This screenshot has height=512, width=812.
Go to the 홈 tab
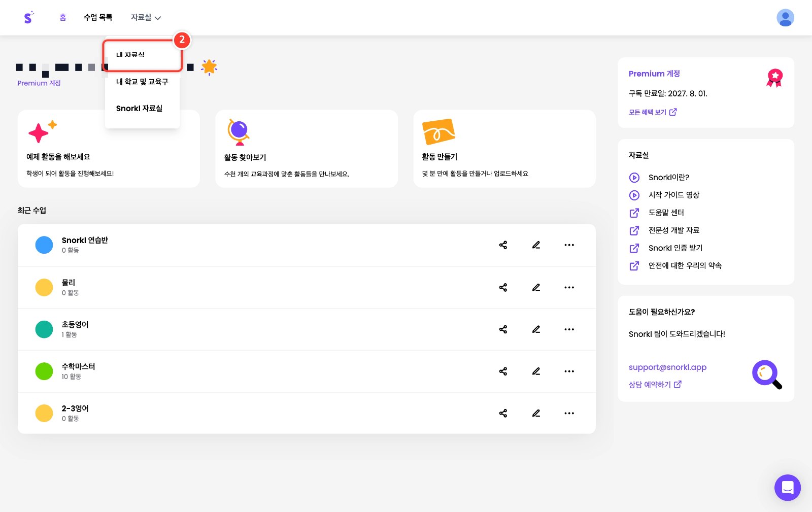(63, 17)
